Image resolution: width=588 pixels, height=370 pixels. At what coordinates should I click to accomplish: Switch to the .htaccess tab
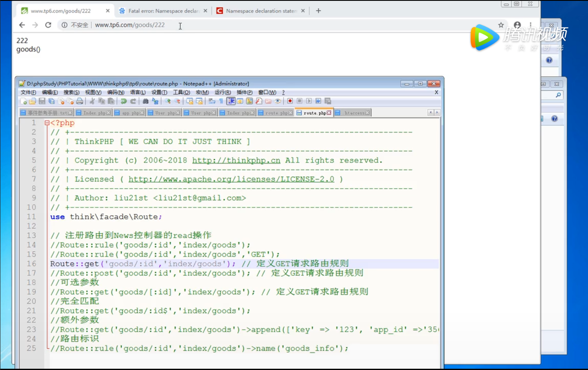click(x=352, y=113)
